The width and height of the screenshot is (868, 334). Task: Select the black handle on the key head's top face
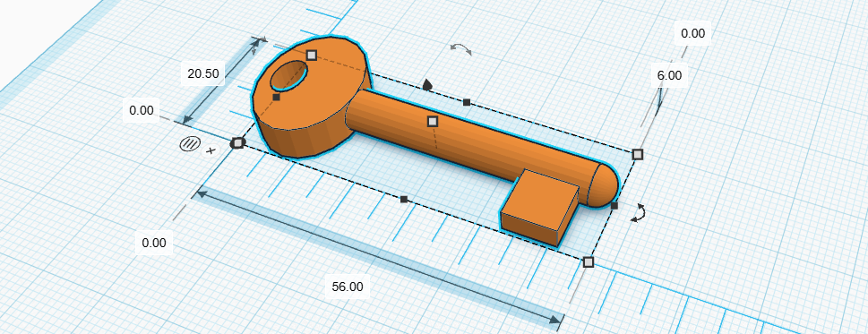click(276, 98)
